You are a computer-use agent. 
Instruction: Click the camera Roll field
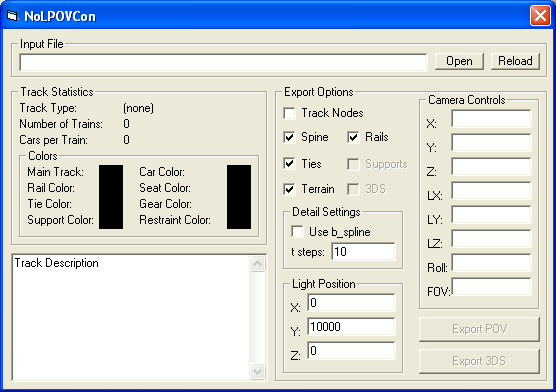point(491,263)
